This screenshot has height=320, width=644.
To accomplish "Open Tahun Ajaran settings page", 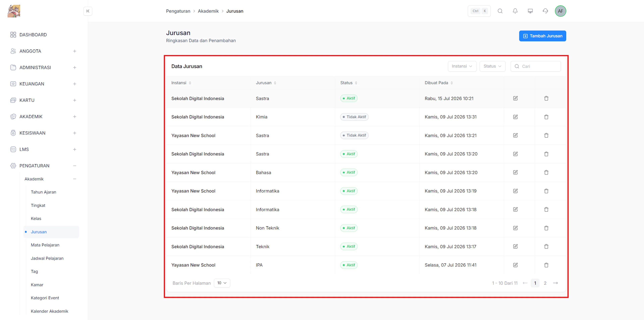I will coord(43,192).
